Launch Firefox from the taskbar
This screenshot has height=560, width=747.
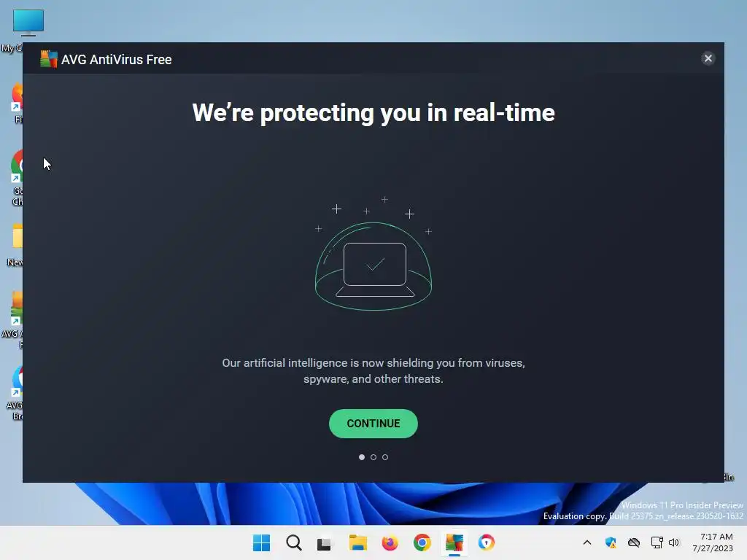(390, 542)
